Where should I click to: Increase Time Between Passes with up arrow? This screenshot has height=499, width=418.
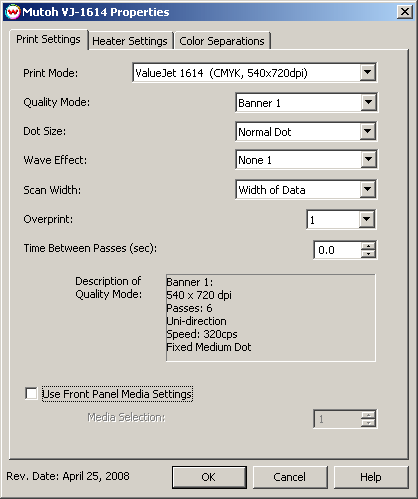(368, 246)
